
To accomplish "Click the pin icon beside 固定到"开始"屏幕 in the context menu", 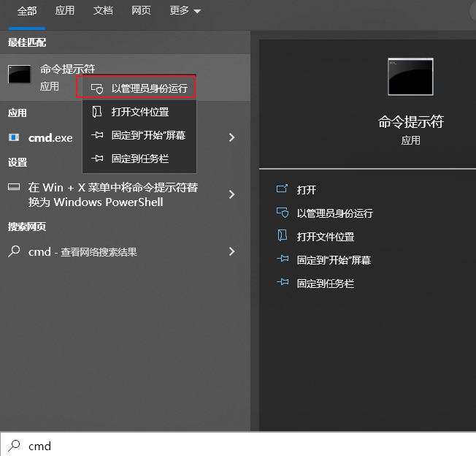I will [x=97, y=135].
